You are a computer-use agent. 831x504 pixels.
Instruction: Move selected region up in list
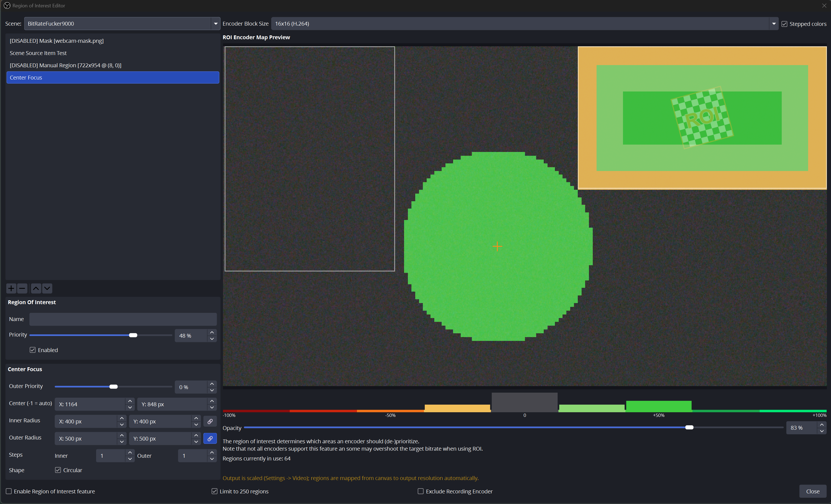click(x=36, y=288)
